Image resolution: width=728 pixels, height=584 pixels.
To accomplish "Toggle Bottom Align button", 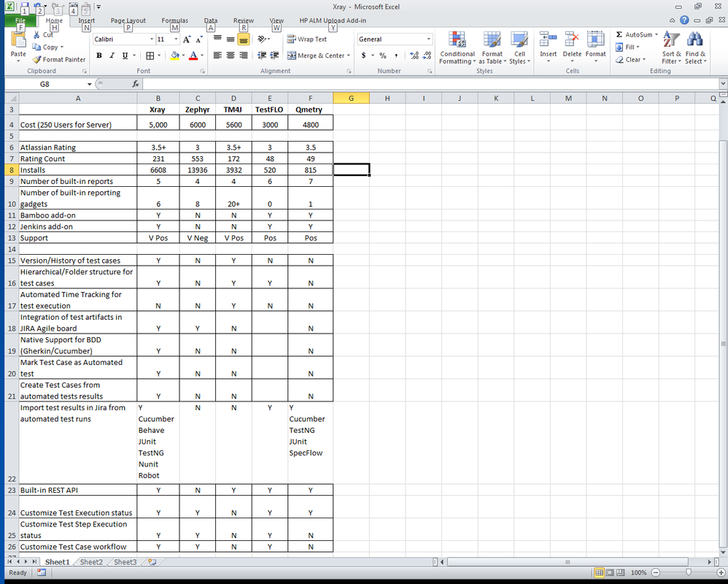I will (x=244, y=39).
